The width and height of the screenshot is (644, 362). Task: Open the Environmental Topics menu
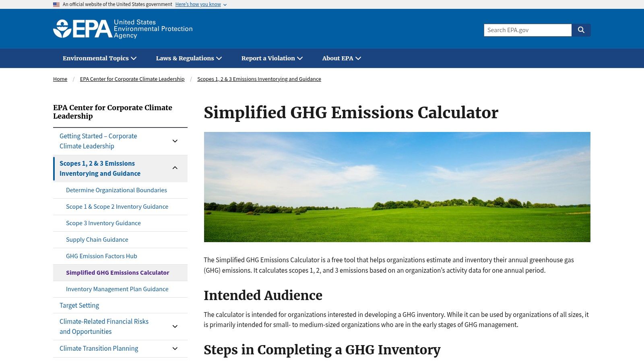[99, 58]
